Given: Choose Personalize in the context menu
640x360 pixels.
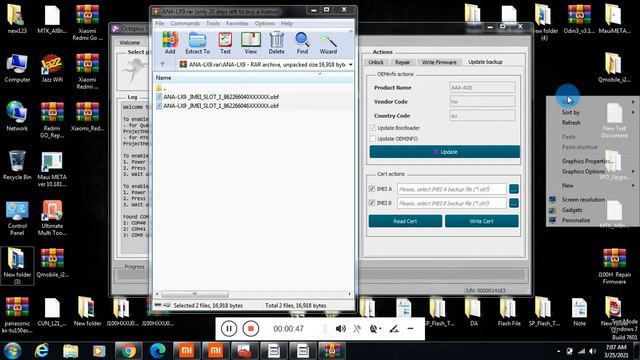Looking at the screenshot, I should (x=576, y=220).
